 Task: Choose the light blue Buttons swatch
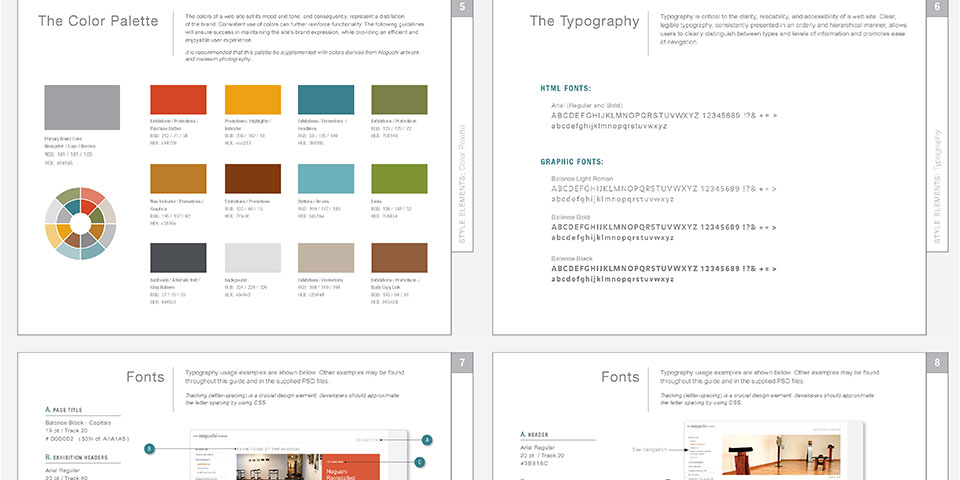coord(326,179)
